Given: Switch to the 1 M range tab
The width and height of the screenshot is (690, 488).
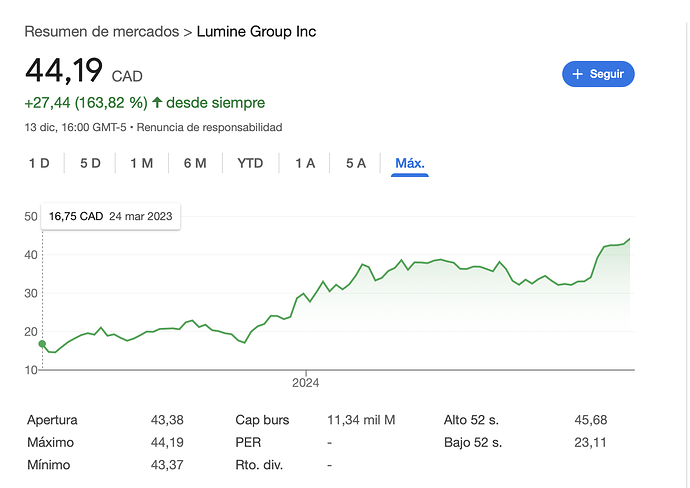Looking at the screenshot, I should (x=142, y=163).
